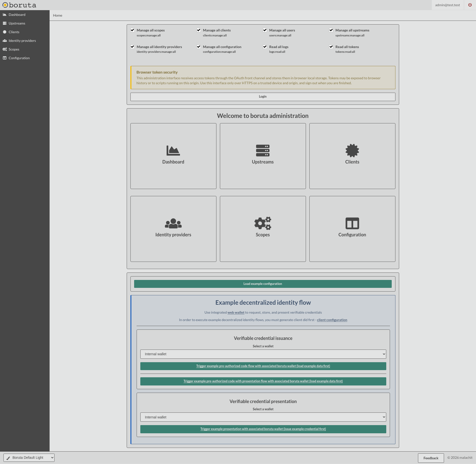Click the paintbrush icon beside theme selector
Image resolution: width=476 pixels, height=464 pixels.
[8, 458]
